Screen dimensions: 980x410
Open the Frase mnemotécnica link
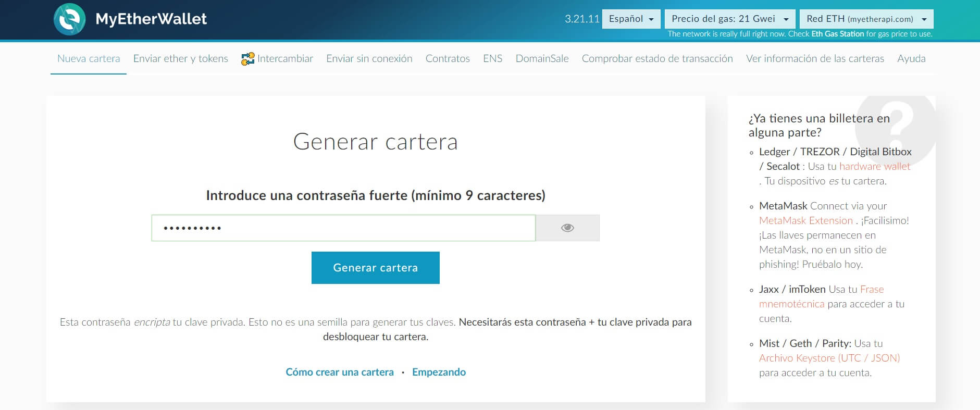click(822, 296)
